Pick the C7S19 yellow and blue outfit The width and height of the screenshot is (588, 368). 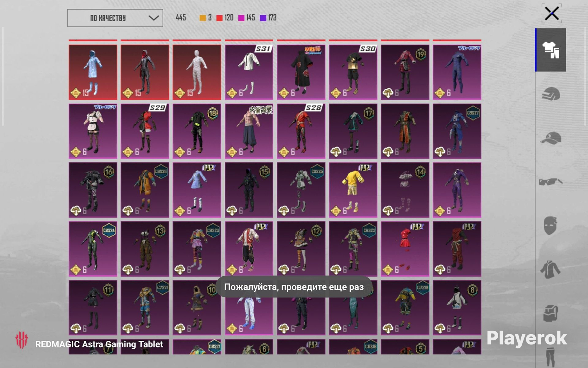405,308
